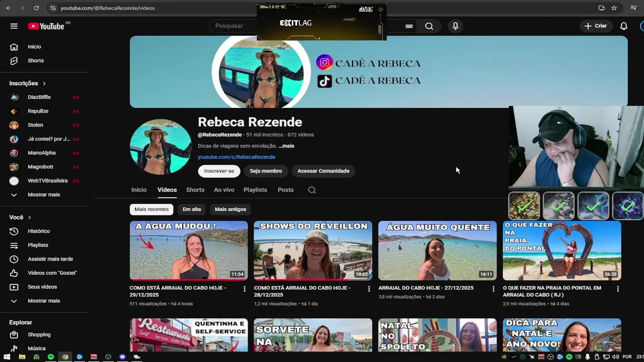The width and height of the screenshot is (644, 362).
Task: Select the Vídeos channel tab
Action: 167,190
